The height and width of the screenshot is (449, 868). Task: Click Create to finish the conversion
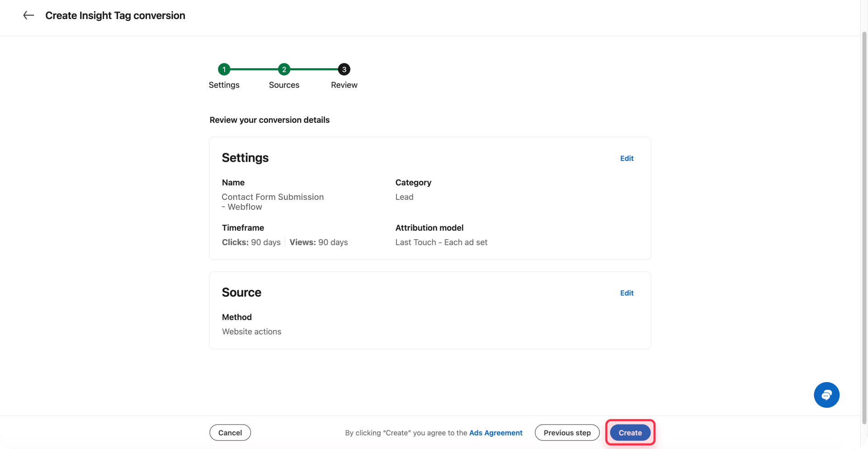[x=629, y=432]
